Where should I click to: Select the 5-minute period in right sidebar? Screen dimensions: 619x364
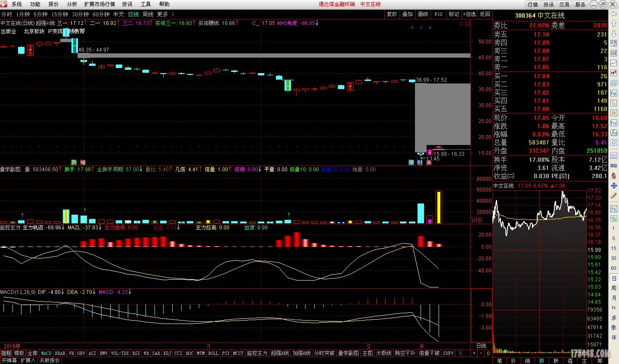click(614, 238)
